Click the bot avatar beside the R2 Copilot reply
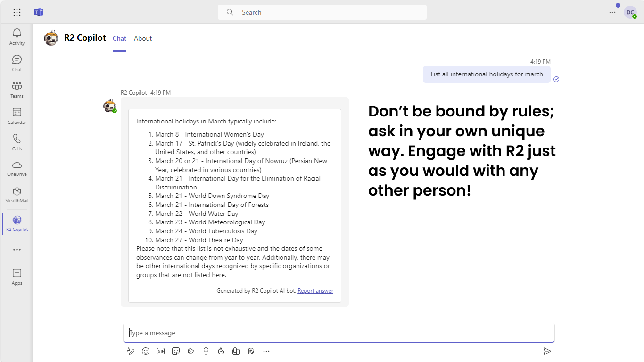The height and width of the screenshot is (362, 644). (x=109, y=106)
